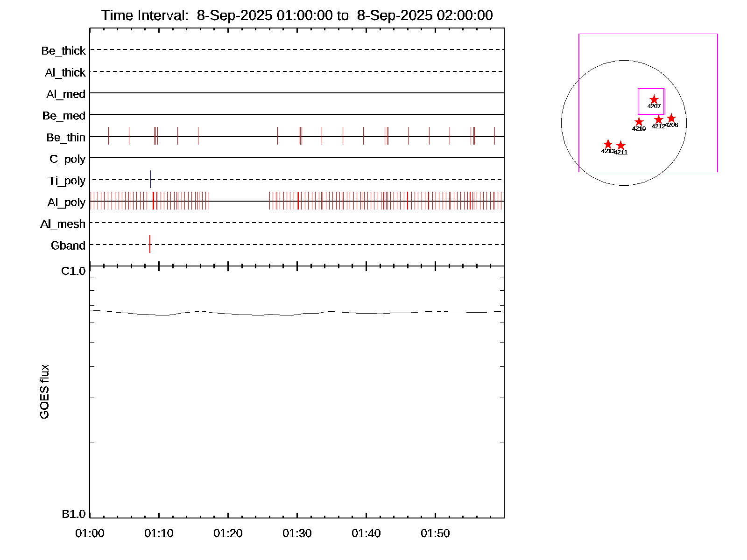Click the 01:30 time axis label

pyautogui.click(x=297, y=533)
